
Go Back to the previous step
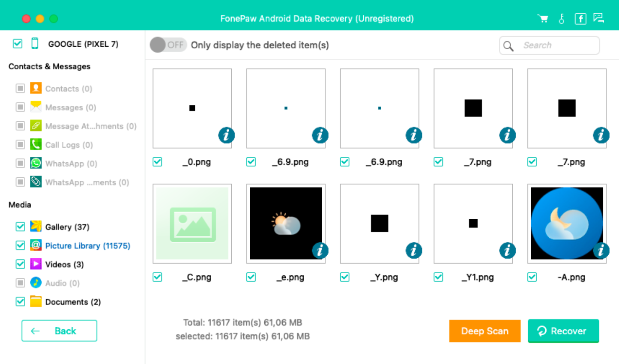point(60,331)
